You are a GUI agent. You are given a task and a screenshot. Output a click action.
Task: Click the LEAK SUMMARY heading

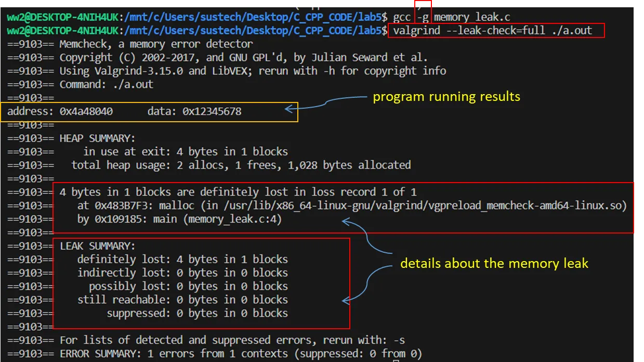click(97, 245)
